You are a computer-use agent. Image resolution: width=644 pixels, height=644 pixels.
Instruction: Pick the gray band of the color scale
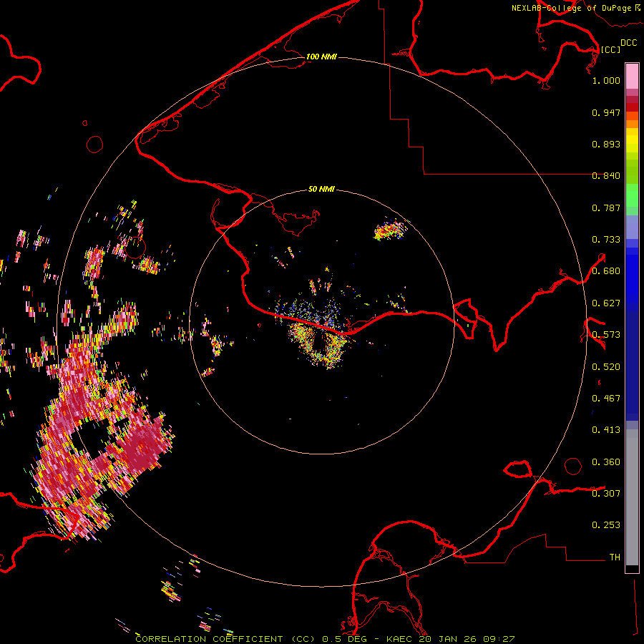(632, 497)
